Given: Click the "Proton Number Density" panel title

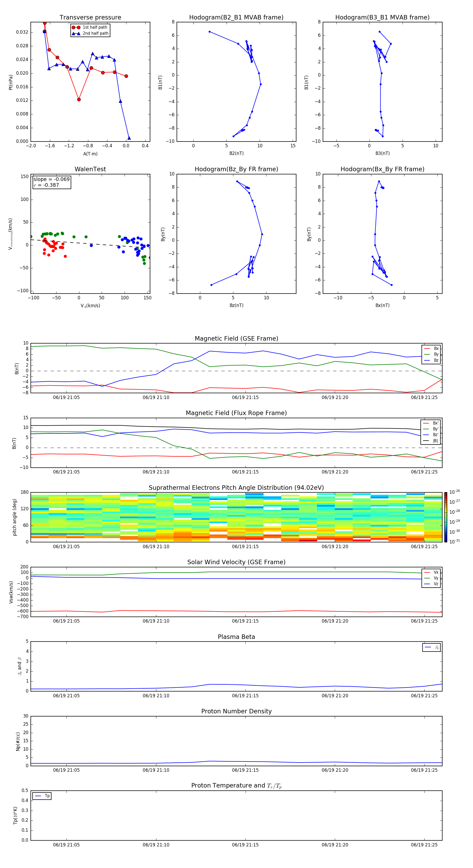Looking at the screenshot, I should [x=236, y=711].
